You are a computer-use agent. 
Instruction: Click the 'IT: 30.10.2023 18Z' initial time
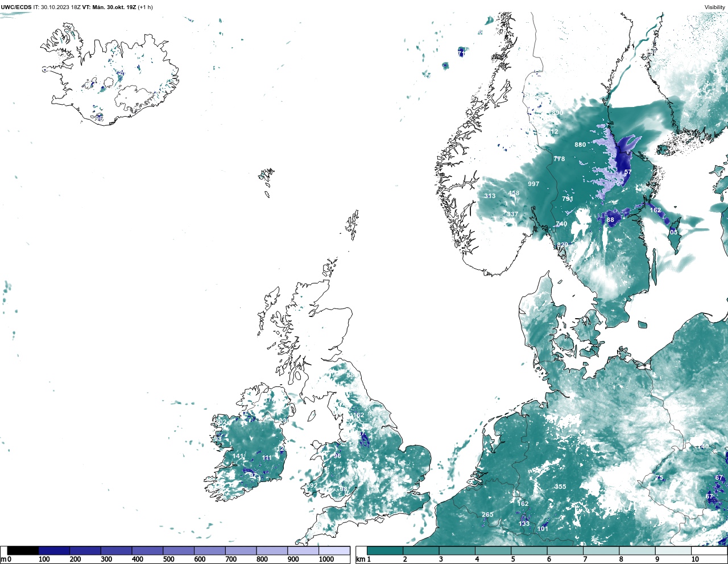pyautogui.click(x=57, y=7)
